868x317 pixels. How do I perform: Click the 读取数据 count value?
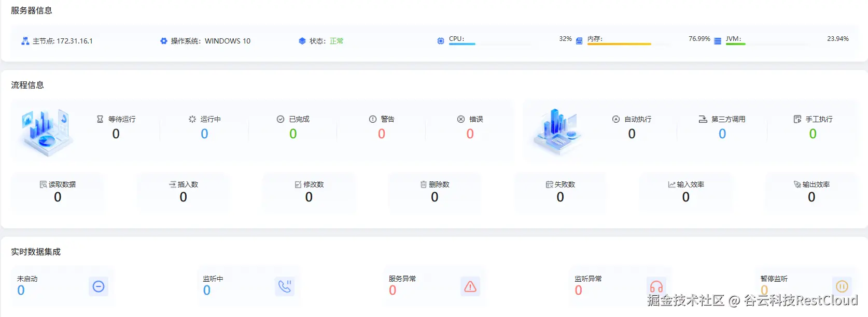coord(58,197)
